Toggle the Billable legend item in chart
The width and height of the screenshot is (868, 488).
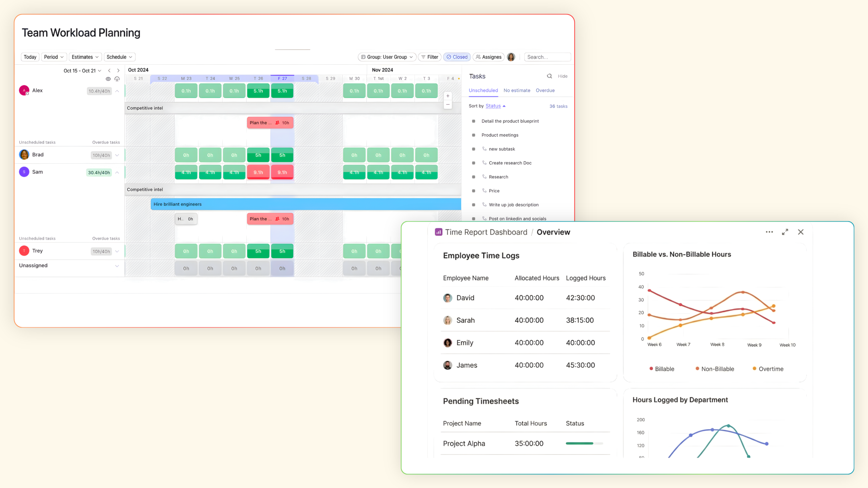(x=662, y=369)
